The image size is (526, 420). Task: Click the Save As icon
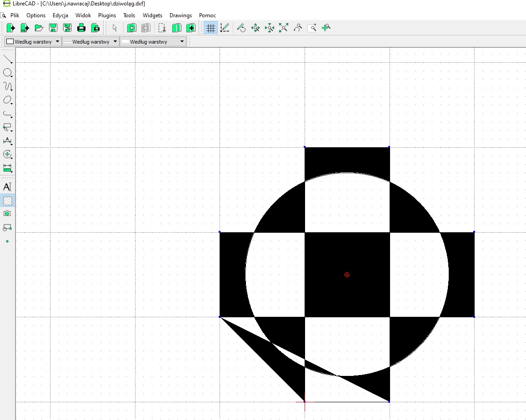click(x=67, y=28)
